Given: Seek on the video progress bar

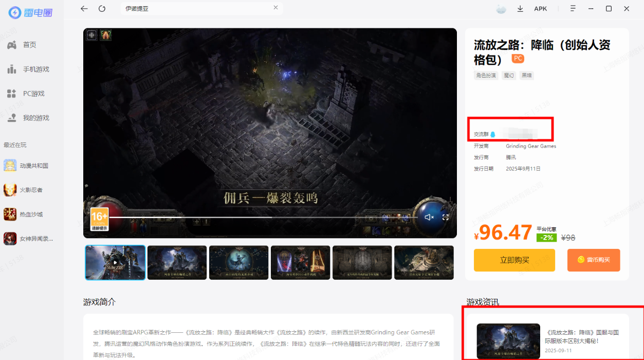Looking at the screenshot, I should (263, 218).
